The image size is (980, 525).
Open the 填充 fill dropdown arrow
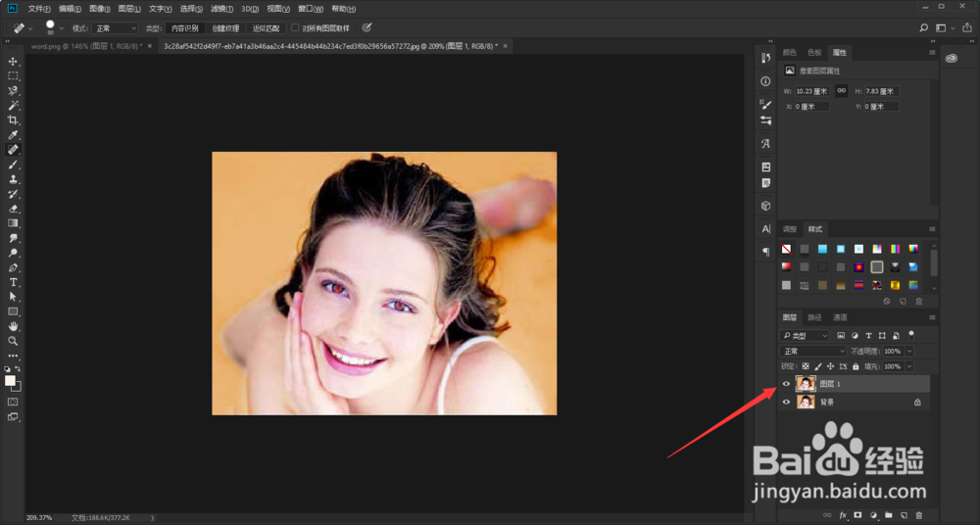point(909,366)
